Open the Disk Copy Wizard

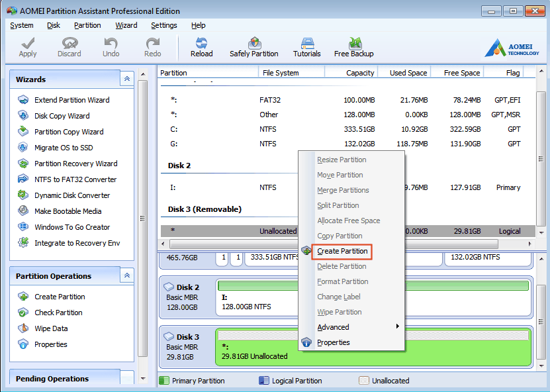[62, 116]
